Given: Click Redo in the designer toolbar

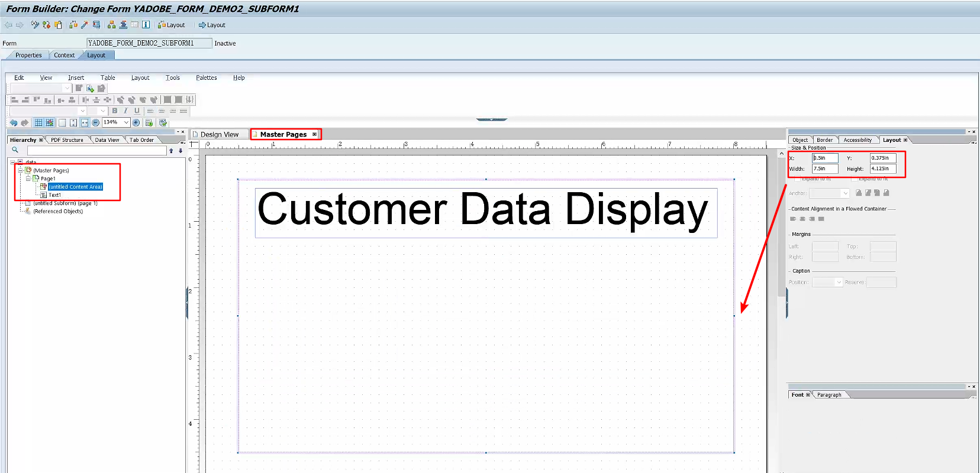Looking at the screenshot, I should coord(24,122).
